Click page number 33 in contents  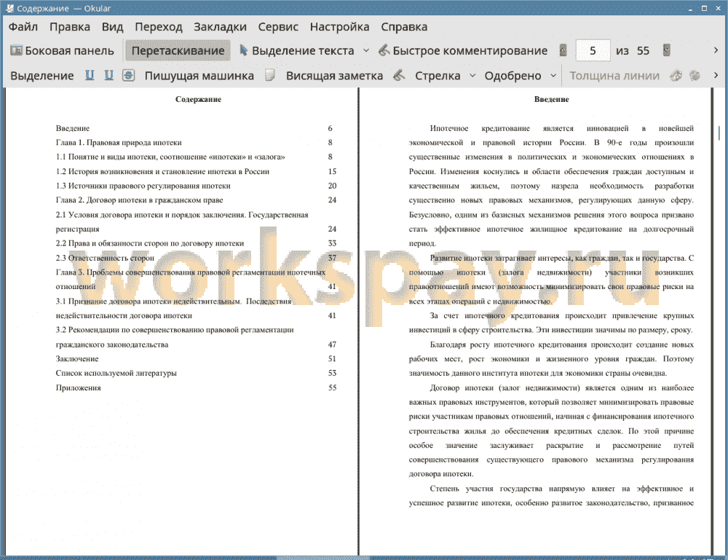pyautogui.click(x=332, y=243)
